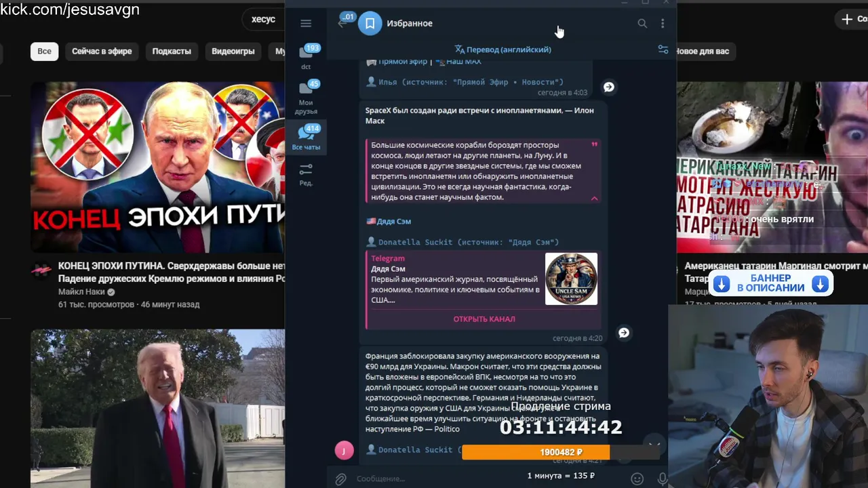Minimize the Telegram window
The image size is (868, 488).
click(625, 3)
